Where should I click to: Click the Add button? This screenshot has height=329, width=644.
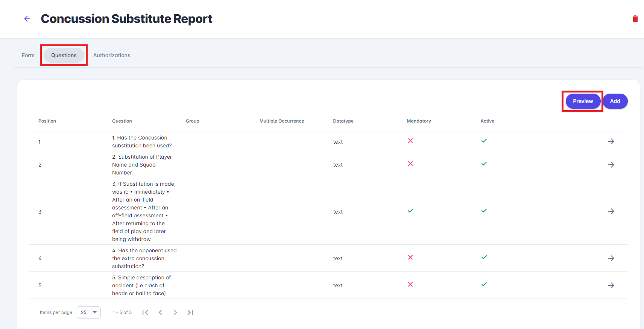615,101
